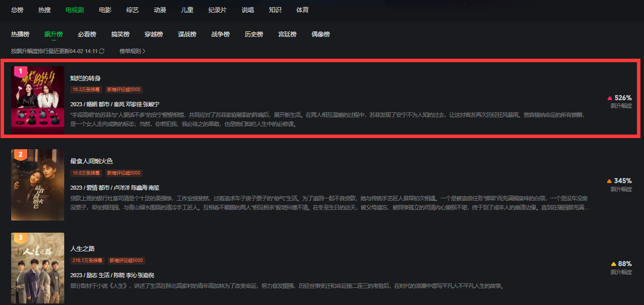Open the 必看榜 sub-ranking tab

click(x=87, y=34)
